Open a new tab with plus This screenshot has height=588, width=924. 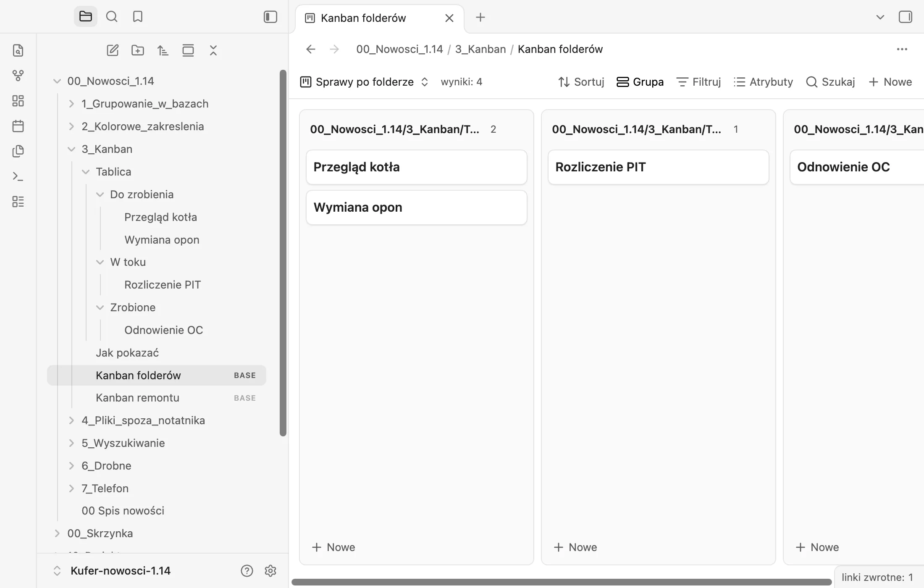click(480, 17)
